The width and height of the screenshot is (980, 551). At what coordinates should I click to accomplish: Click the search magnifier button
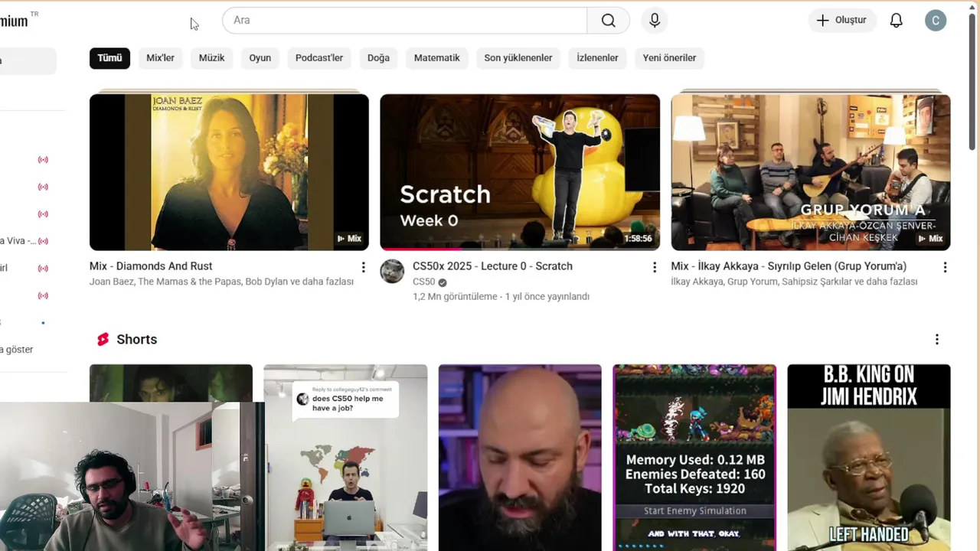(608, 21)
